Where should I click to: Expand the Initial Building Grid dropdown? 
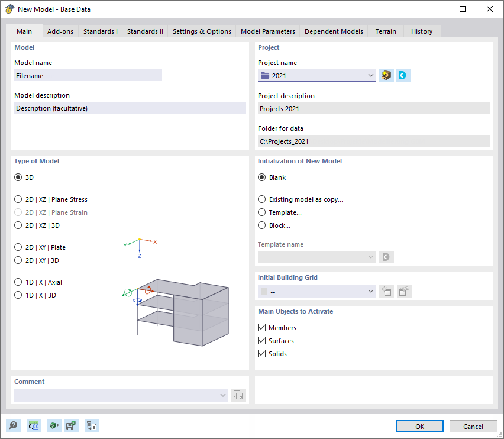click(x=370, y=291)
